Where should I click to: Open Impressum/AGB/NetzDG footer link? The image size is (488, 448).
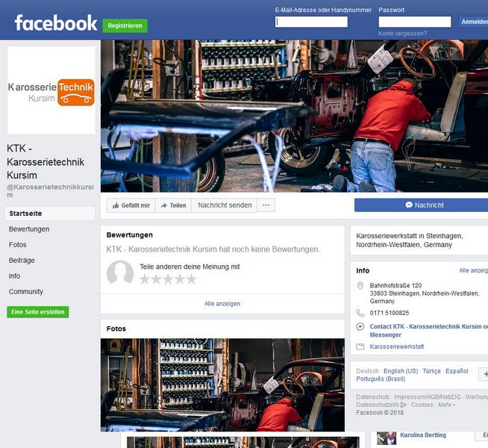[428, 397]
